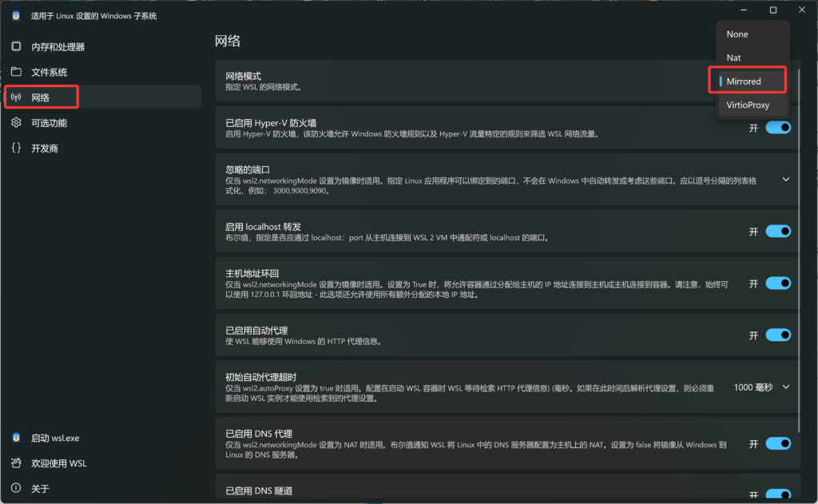Select the 开发商 braces icon
The image size is (818, 504).
click(x=16, y=148)
